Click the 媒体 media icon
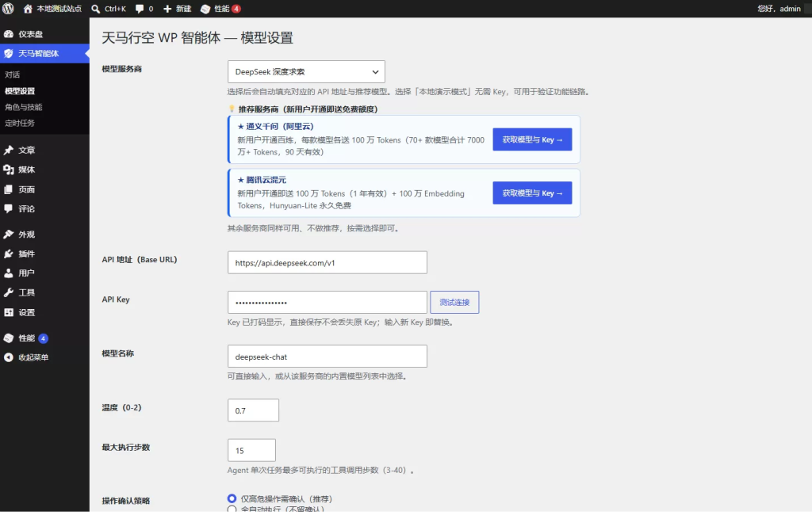Image resolution: width=812 pixels, height=515 pixels. point(8,170)
